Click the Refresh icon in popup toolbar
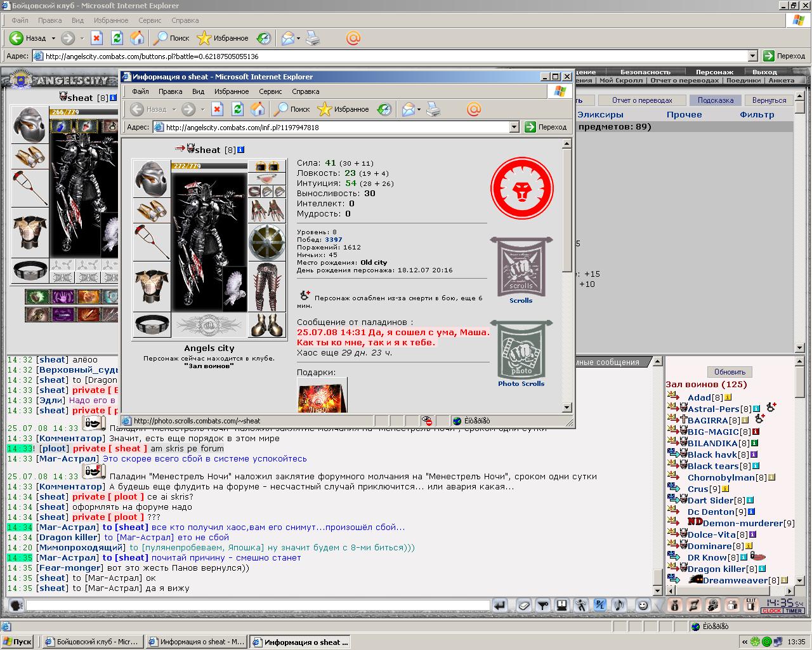 237,109
